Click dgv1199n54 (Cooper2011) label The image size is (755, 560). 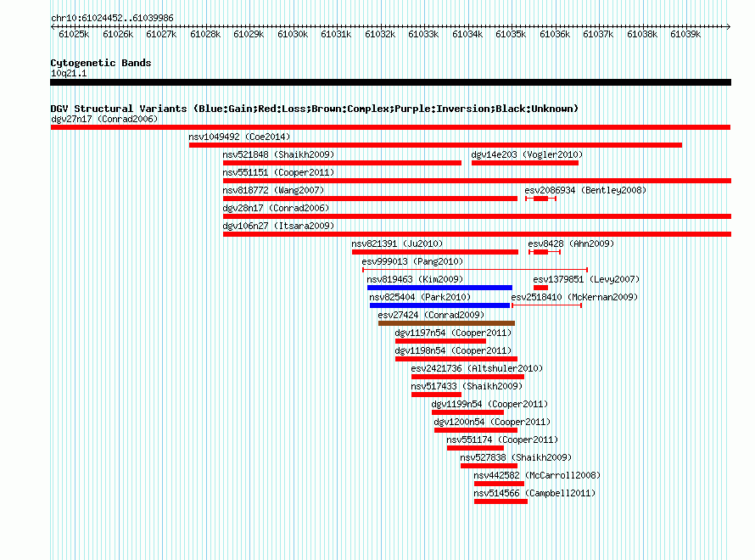pyautogui.click(x=489, y=404)
